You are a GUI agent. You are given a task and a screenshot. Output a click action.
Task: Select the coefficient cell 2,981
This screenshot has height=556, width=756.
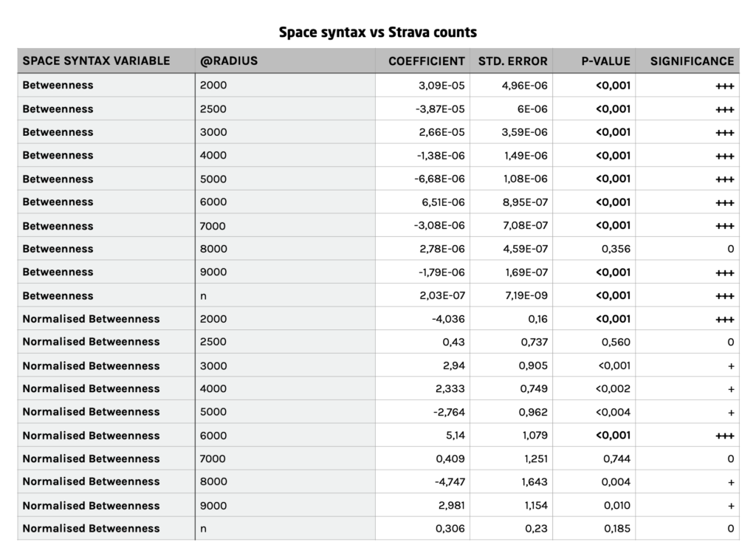pyautogui.click(x=451, y=505)
